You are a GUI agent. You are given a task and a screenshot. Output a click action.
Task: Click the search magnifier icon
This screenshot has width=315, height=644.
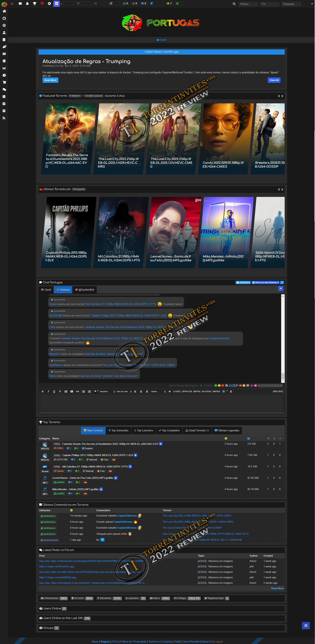coord(234,4)
